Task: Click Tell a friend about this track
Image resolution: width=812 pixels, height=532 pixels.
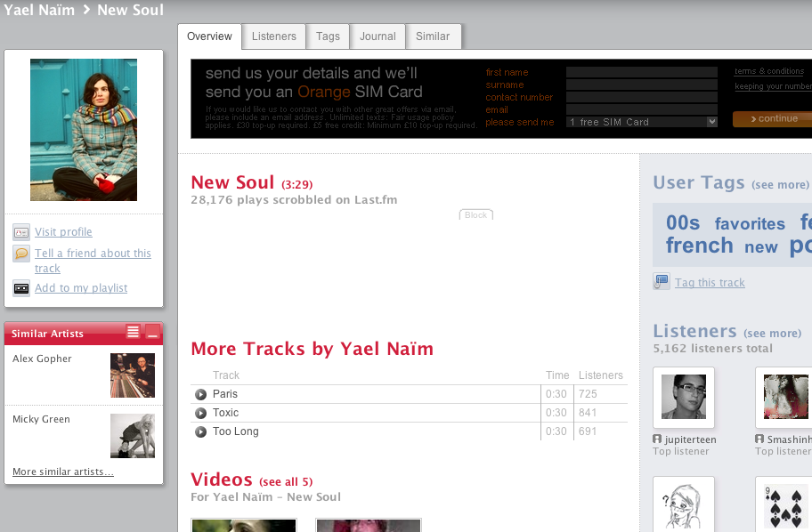Action: coord(93,261)
